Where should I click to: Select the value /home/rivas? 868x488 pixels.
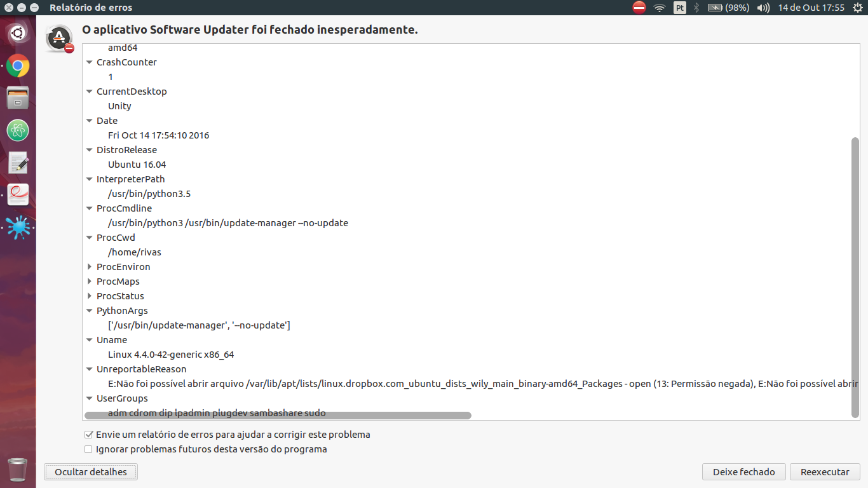135,252
